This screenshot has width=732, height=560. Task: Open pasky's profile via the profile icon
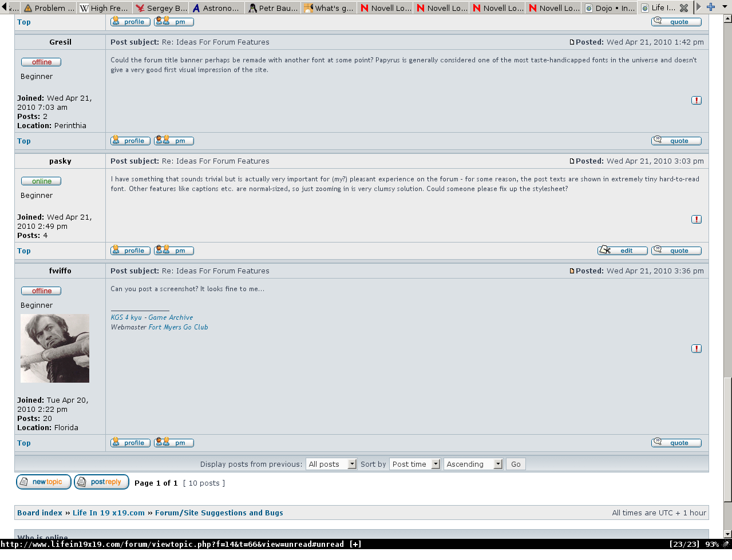(x=130, y=250)
